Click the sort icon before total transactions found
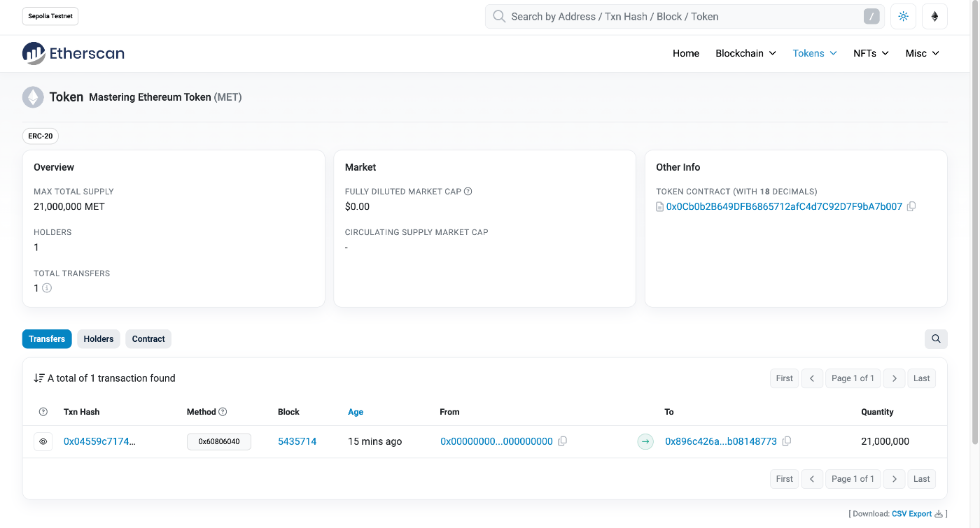Viewport: 980px width, 528px height. coord(39,378)
